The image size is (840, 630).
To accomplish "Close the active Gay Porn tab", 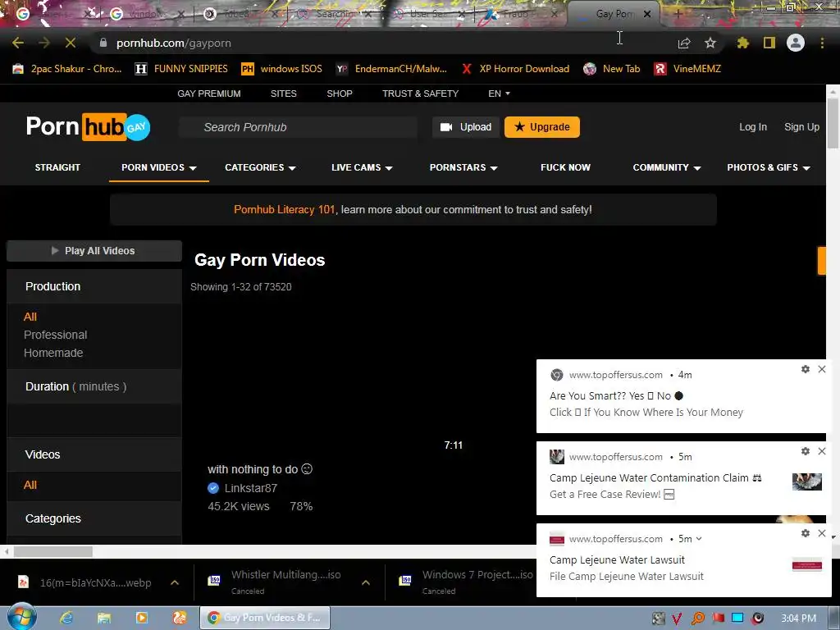I will (647, 14).
